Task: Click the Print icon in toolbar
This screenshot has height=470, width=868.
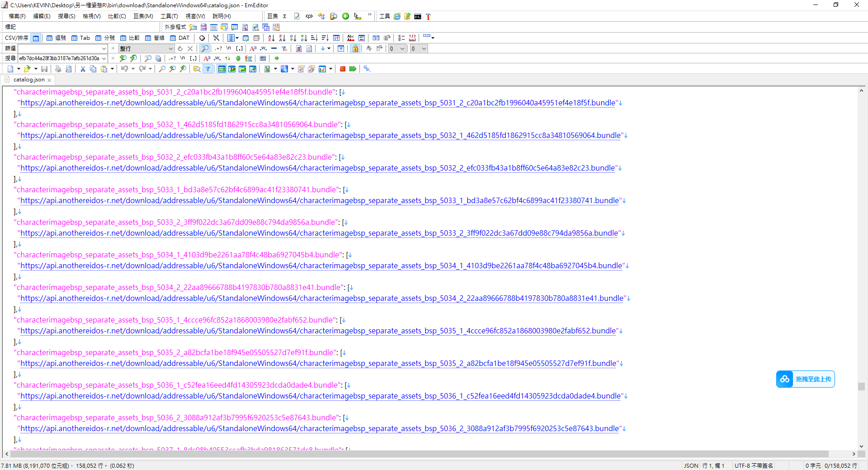Action: [58, 69]
